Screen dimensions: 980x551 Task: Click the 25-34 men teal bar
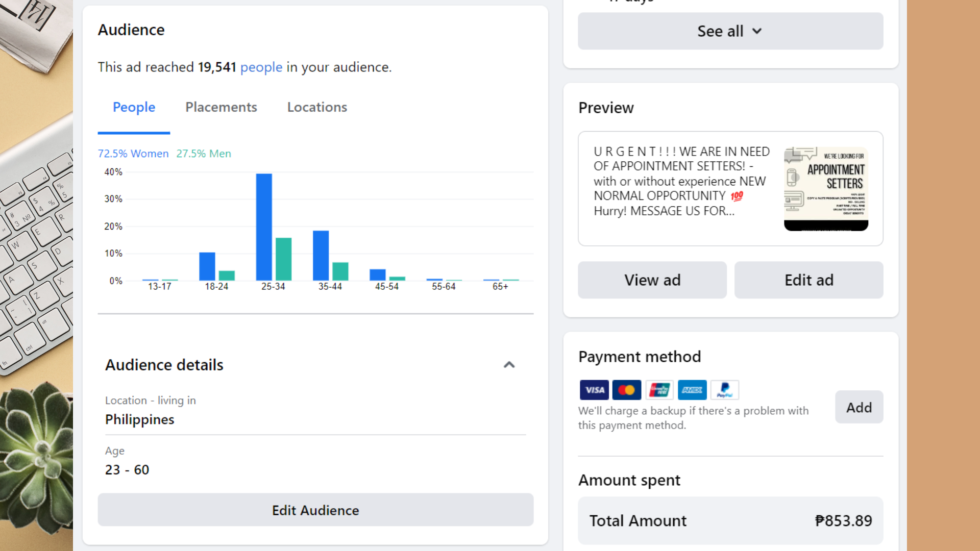[x=283, y=259]
